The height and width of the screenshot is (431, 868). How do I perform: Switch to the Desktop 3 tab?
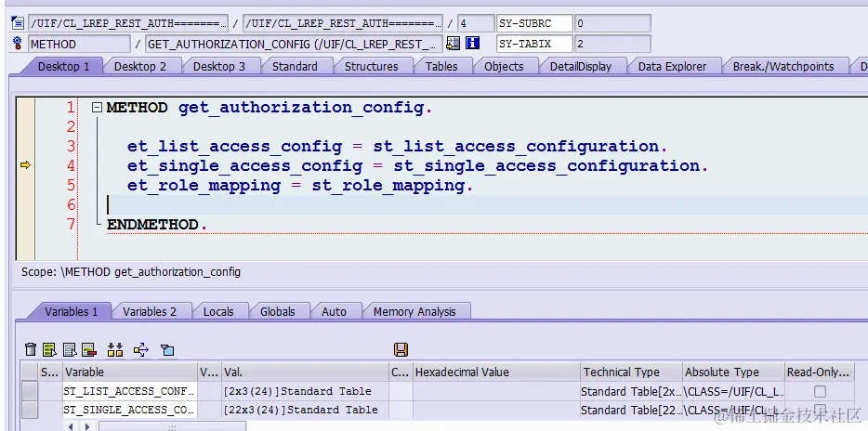pos(219,66)
